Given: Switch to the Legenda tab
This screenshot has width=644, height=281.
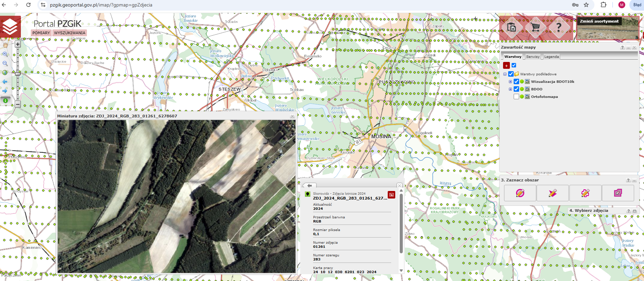Looking at the screenshot, I should [551, 57].
